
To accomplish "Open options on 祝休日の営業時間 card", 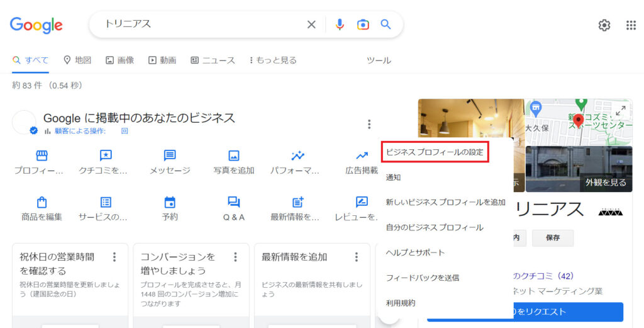I will [114, 257].
